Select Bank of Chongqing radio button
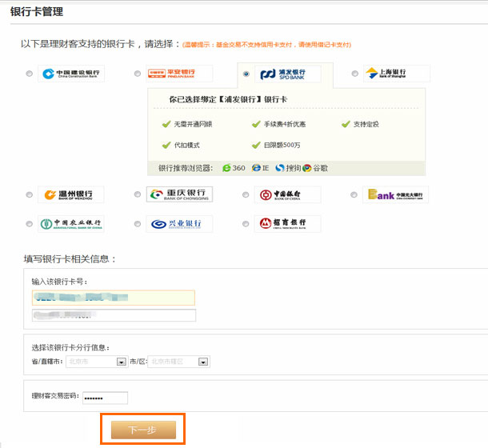 point(138,194)
